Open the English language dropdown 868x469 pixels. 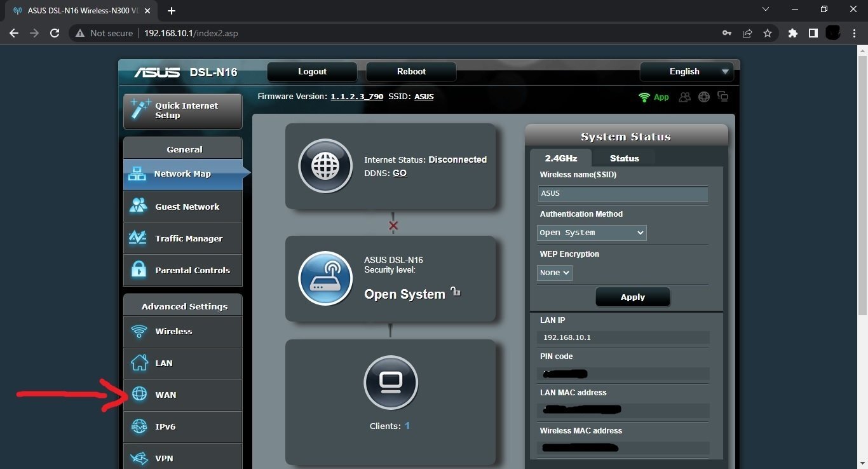point(686,72)
